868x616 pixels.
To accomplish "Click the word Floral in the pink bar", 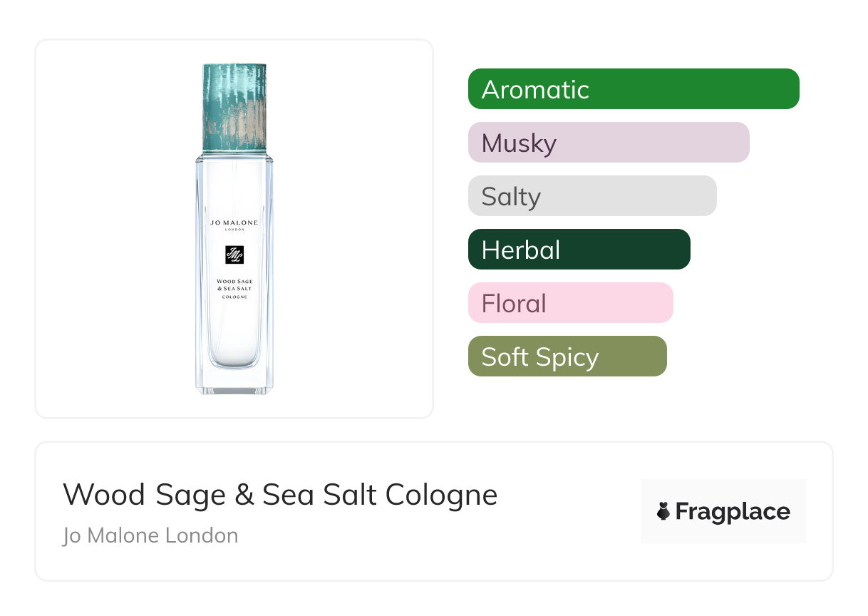I will point(514,303).
